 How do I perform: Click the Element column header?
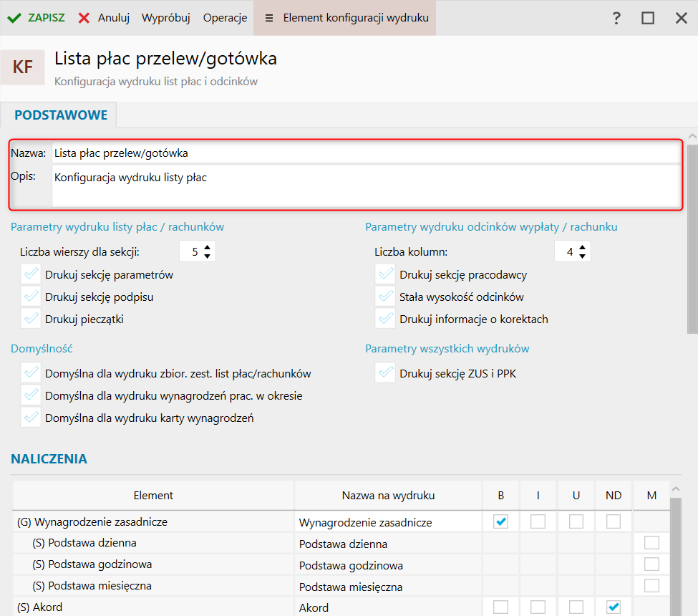click(153, 495)
